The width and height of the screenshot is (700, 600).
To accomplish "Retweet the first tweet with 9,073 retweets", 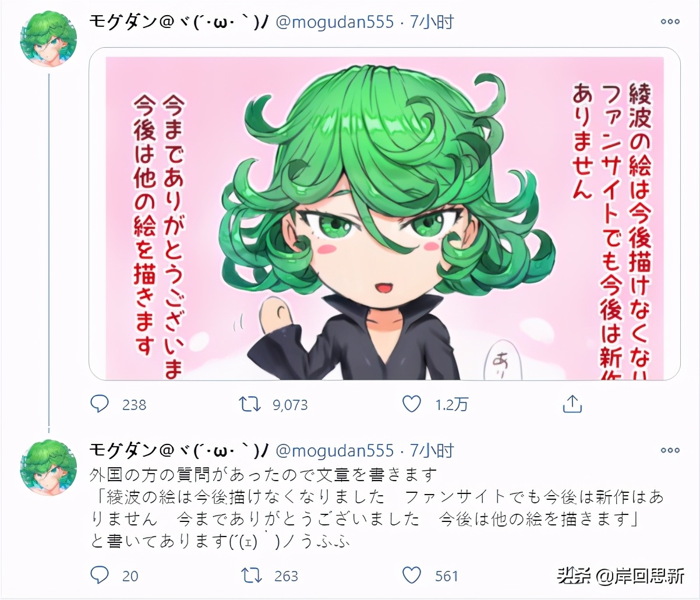I will click(x=251, y=404).
